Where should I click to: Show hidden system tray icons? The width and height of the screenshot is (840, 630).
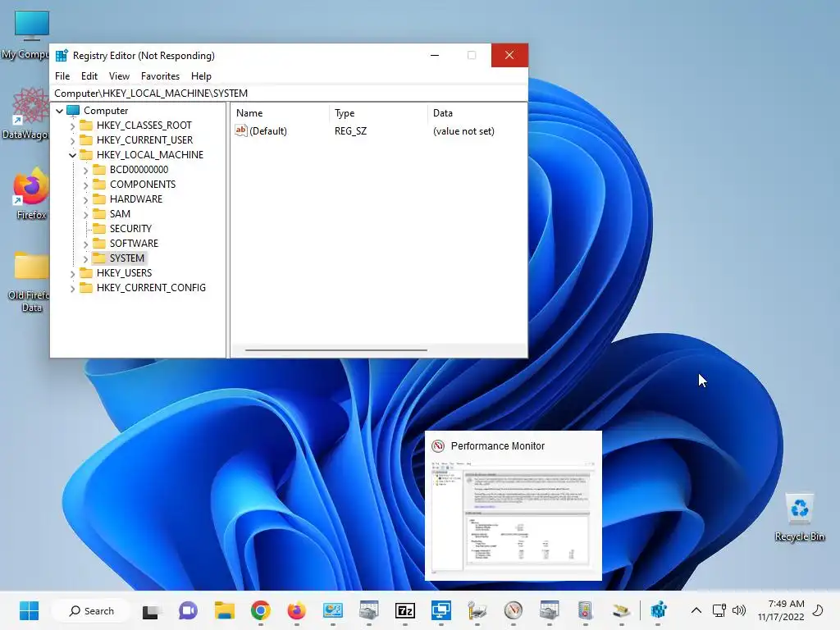pos(696,610)
